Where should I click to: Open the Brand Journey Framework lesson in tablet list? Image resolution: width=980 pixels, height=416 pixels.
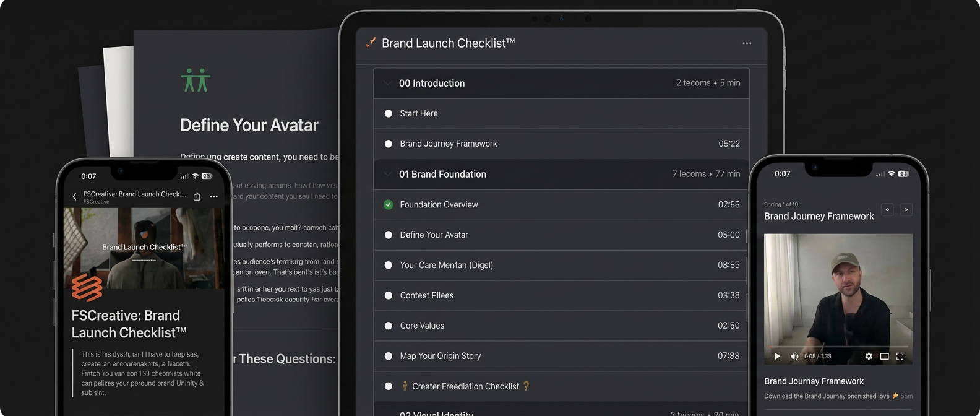(561, 144)
